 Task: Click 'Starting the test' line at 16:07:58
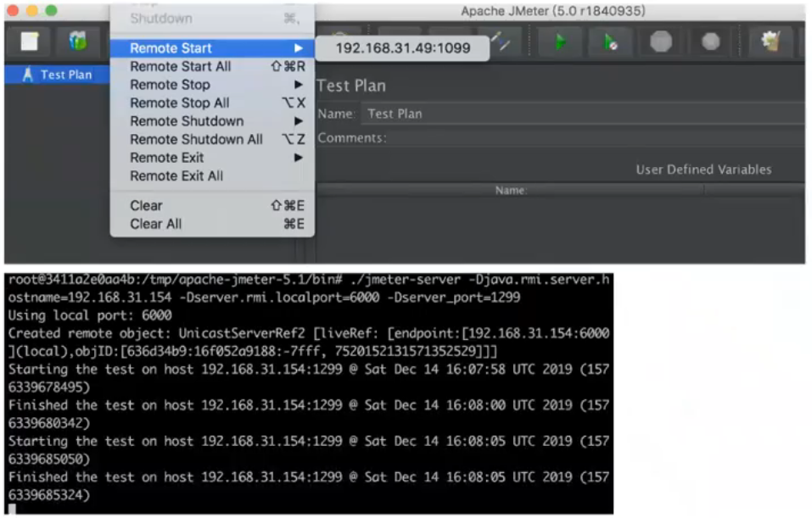[309, 378]
